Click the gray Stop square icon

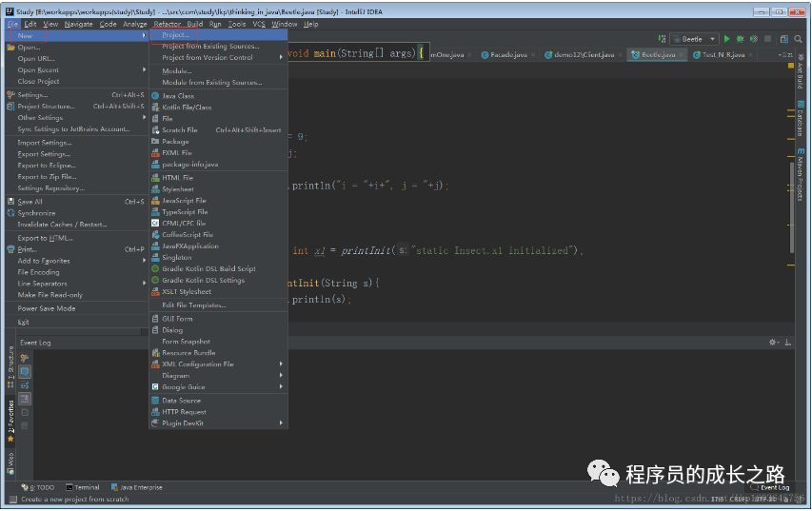click(x=767, y=39)
